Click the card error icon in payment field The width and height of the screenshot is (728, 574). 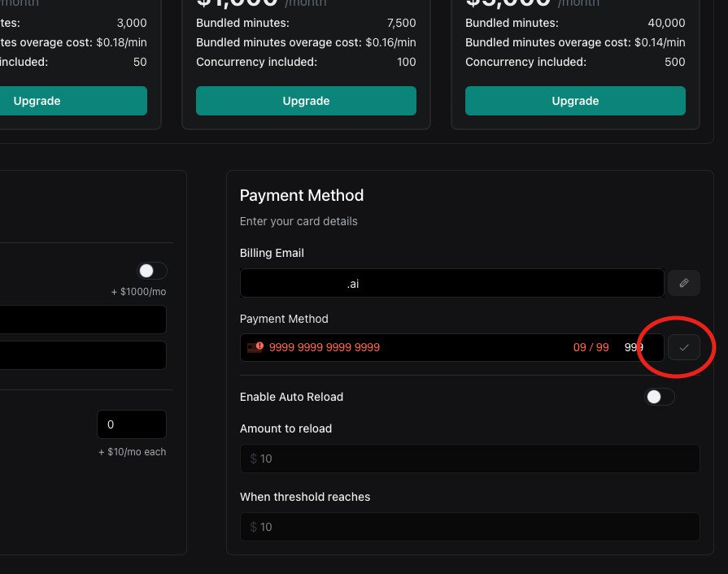pos(260,347)
